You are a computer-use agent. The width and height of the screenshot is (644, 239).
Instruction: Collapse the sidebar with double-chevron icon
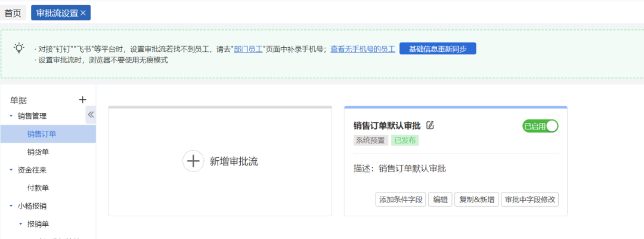91,115
